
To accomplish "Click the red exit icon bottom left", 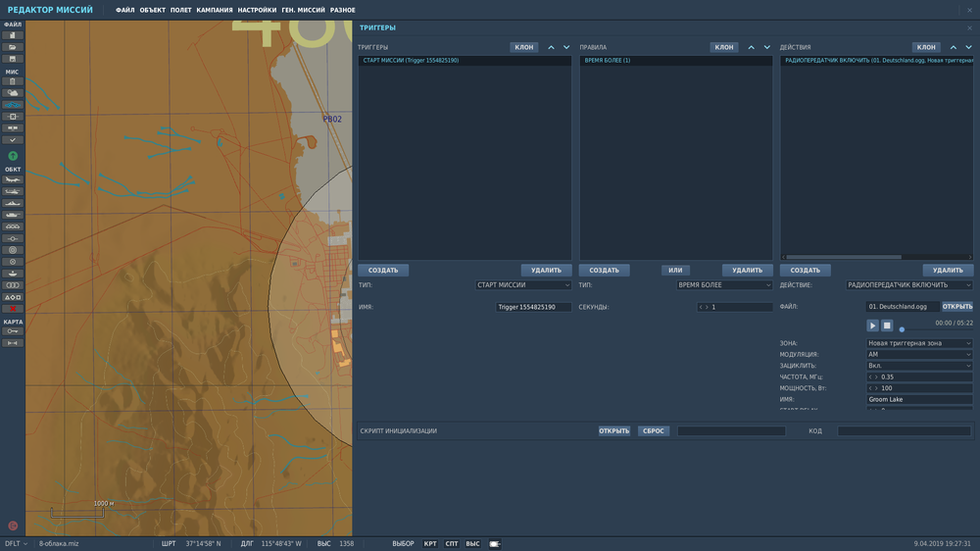I will 13,526.
